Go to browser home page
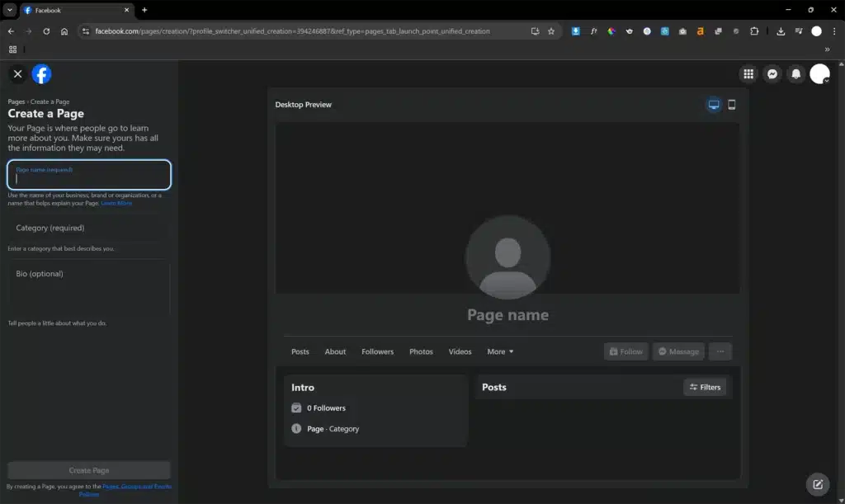 coord(64,31)
